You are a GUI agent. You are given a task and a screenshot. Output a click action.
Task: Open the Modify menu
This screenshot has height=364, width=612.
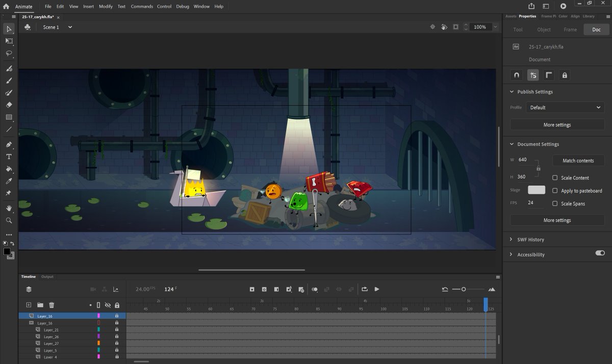coord(106,6)
